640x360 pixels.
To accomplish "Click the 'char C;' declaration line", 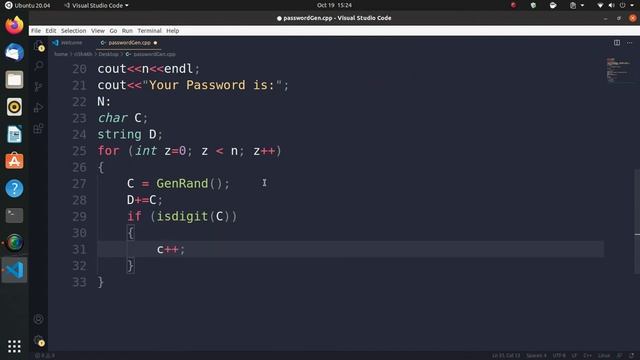I will (122, 118).
